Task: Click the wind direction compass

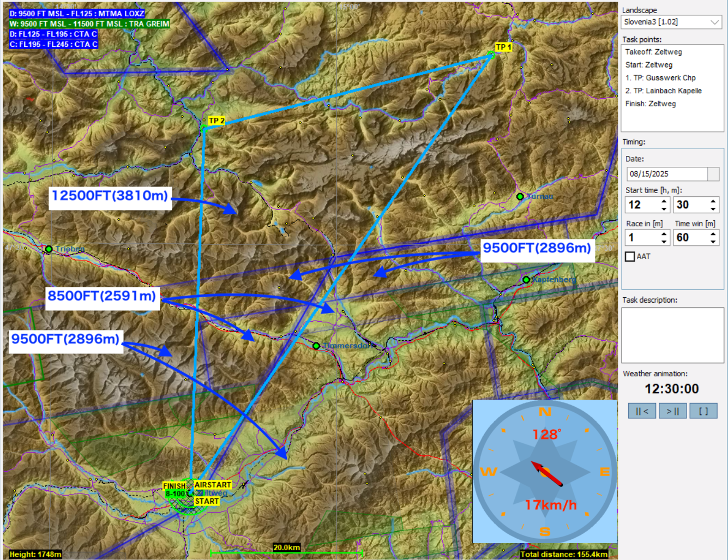Action: 545,471
